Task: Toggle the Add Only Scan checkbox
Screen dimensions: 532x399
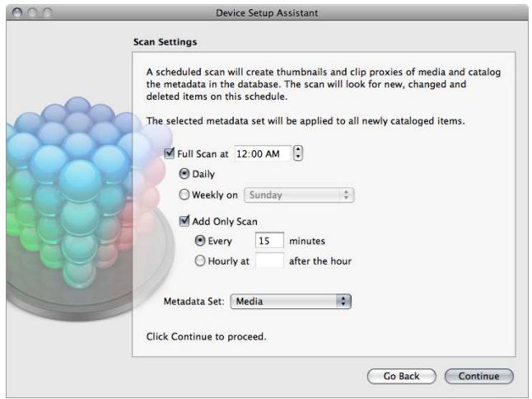Action: tap(184, 221)
